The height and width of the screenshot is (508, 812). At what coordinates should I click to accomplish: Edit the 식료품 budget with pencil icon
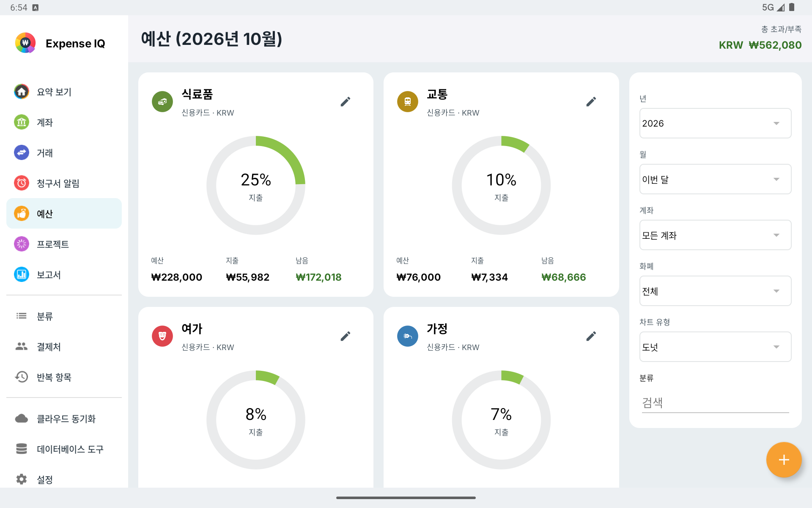pos(346,102)
